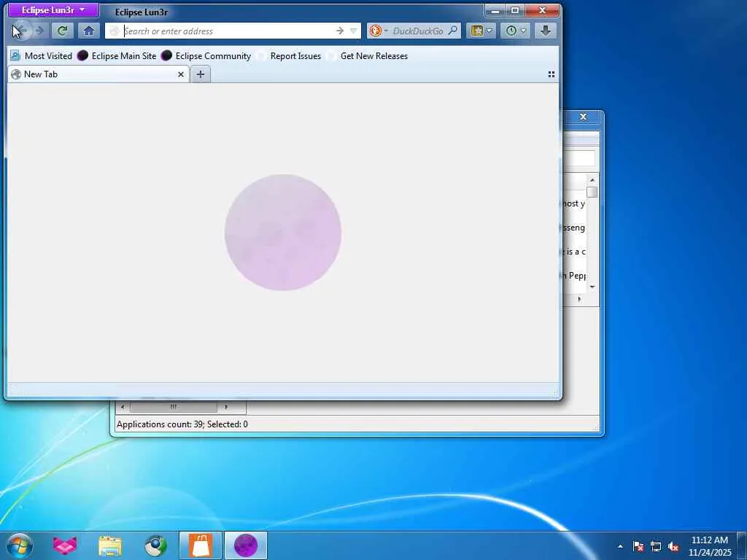Viewport: 747px width, 560px height.
Task: Open the Most Visited bookmarks folder
Action: click(x=42, y=55)
